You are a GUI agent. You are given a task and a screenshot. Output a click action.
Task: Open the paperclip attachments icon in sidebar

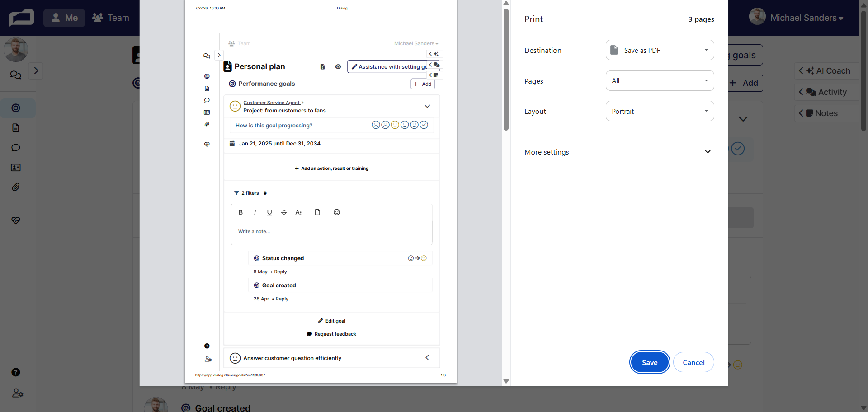pyautogui.click(x=16, y=187)
